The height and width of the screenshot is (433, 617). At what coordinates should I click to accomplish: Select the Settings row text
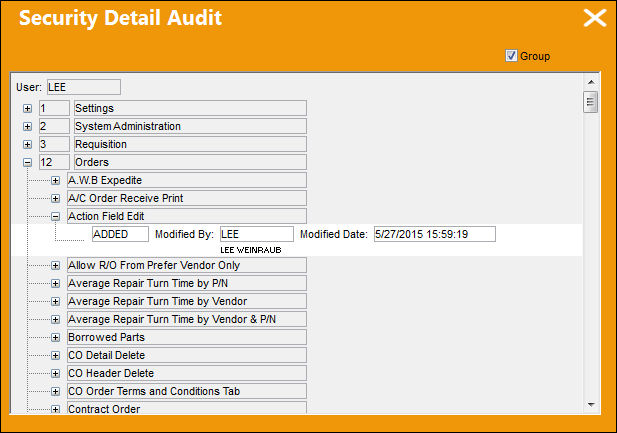190,108
